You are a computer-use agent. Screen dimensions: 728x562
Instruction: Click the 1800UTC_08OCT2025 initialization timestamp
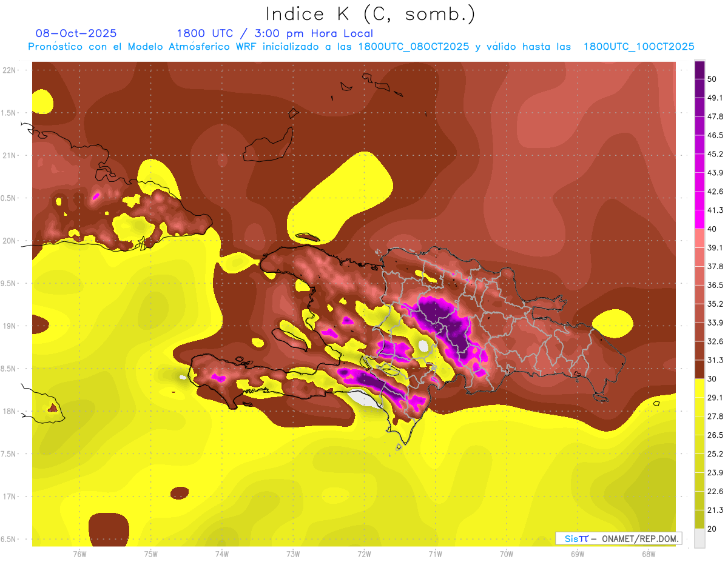414,47
